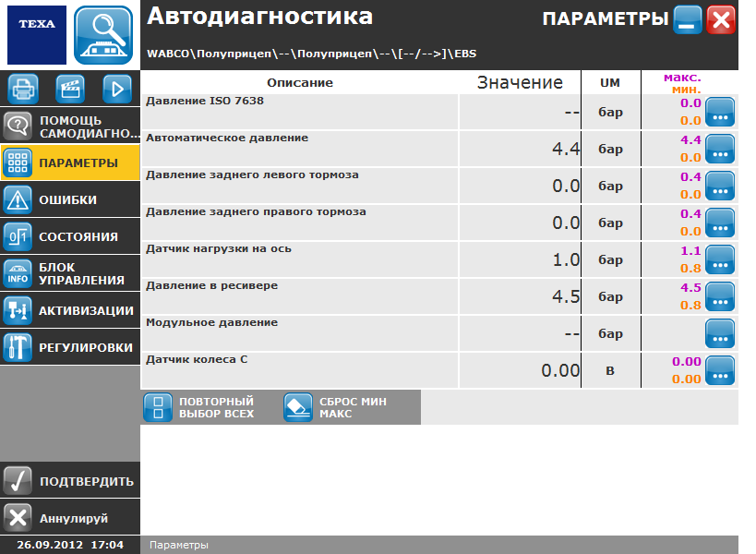Select the Автоматическое давление row label
The width and height of the screenshot is (756, 554).
click(227, 138)
